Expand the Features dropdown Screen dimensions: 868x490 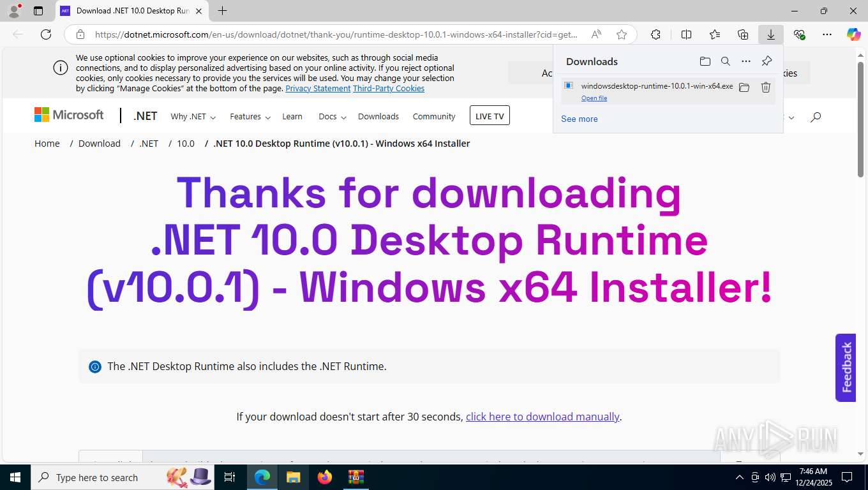pyautogui.click(x=250, y=116)
